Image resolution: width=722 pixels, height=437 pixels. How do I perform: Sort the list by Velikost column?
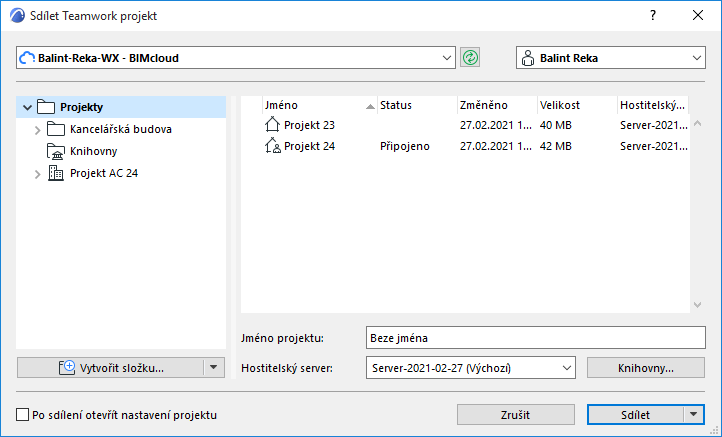point(577,105)
